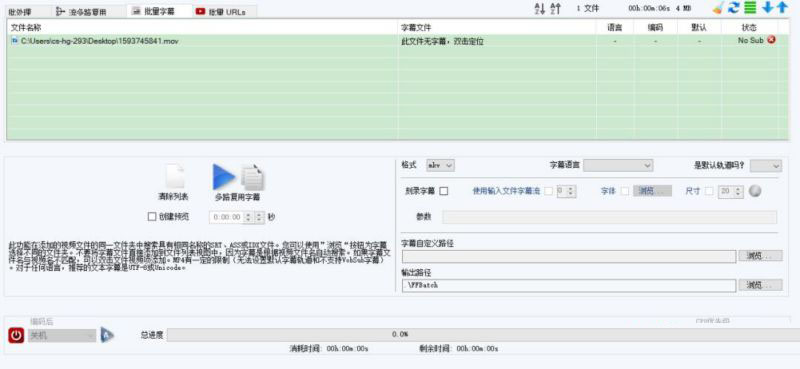Click the broom clean-list icon
The height and width of the screenshot is (369, 800).
tap(719, 8)
